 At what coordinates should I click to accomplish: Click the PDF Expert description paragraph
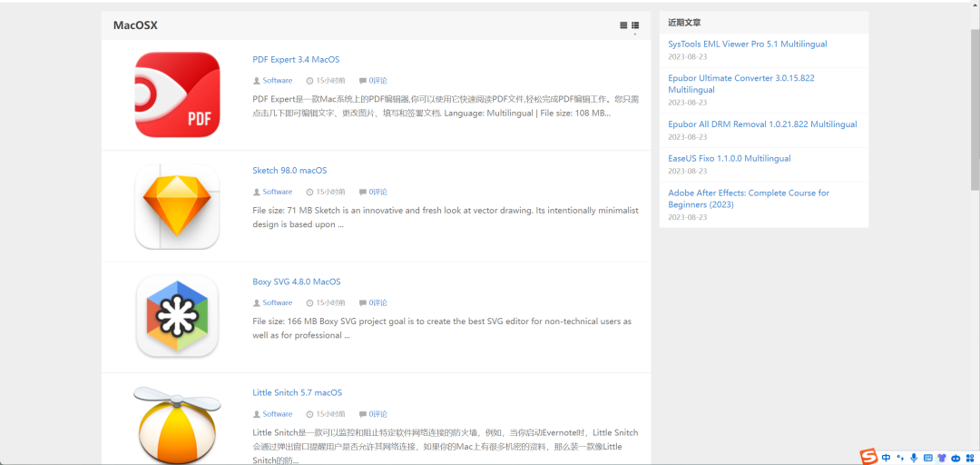(446, 106)
